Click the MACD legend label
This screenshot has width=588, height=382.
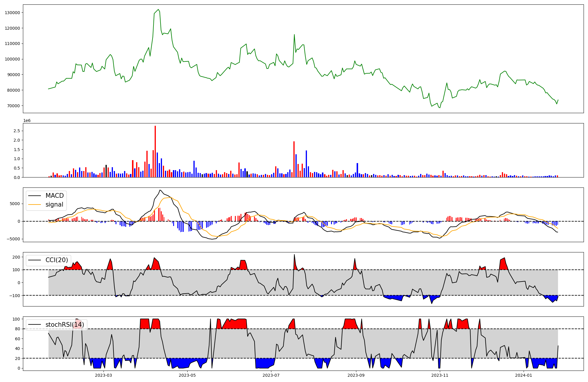[54, 196]
